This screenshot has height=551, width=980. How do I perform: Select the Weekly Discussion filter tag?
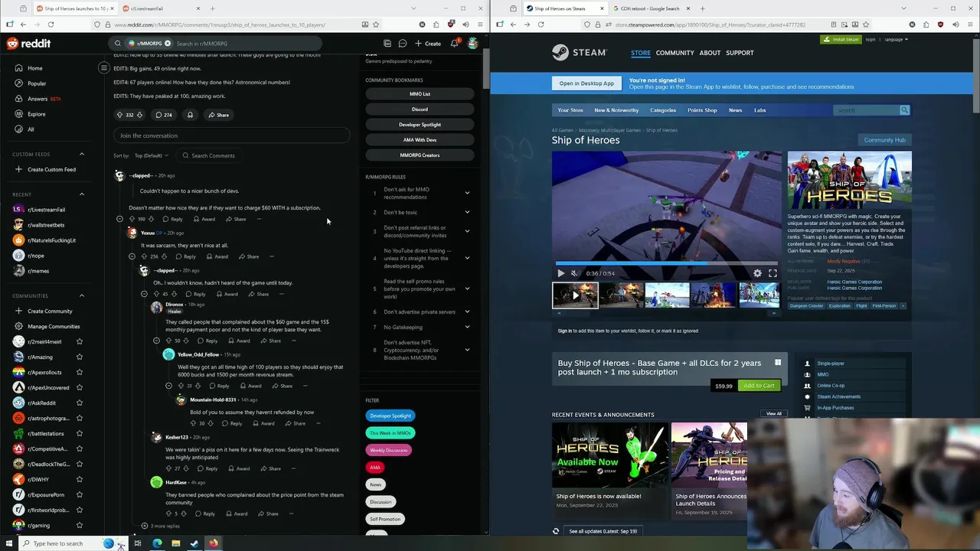(388, 450)
